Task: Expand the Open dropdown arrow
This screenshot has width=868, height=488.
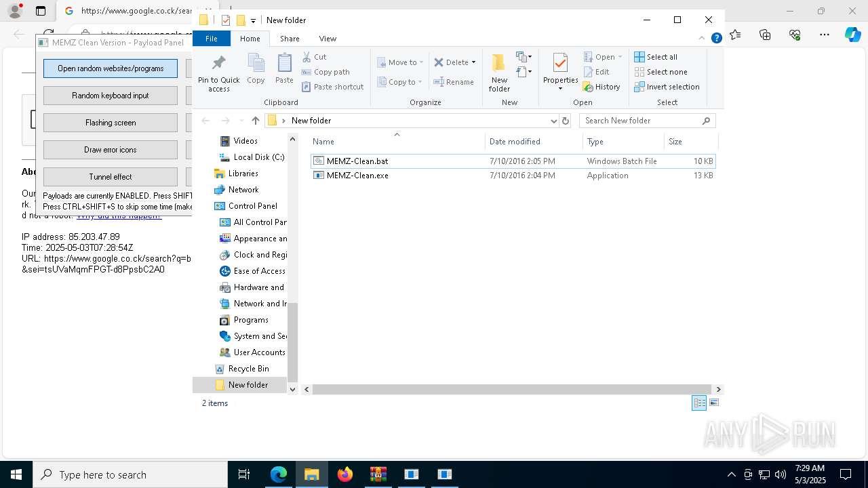Action: click(x=620, y=57)
